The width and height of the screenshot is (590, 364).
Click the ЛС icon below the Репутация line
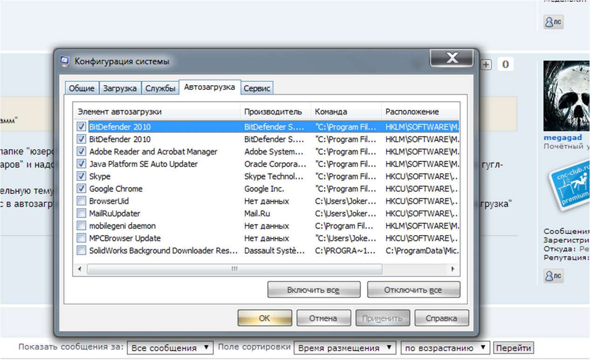click(x=554, y=276)
